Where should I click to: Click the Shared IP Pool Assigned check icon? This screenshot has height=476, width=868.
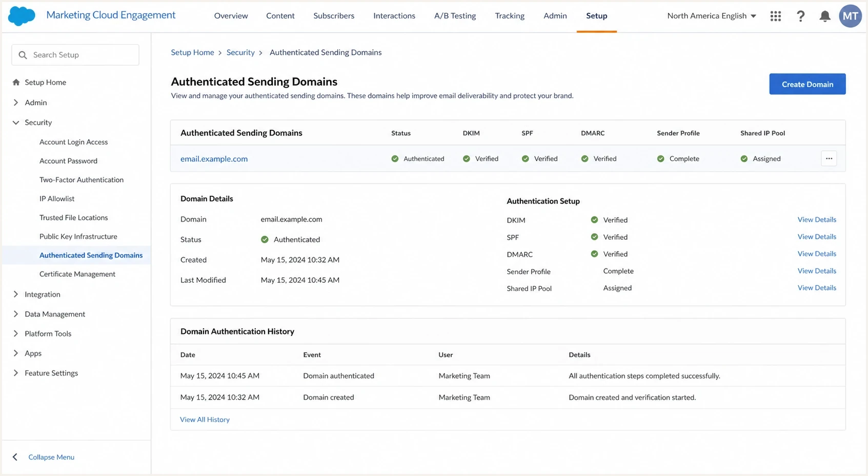pos(744,159)
